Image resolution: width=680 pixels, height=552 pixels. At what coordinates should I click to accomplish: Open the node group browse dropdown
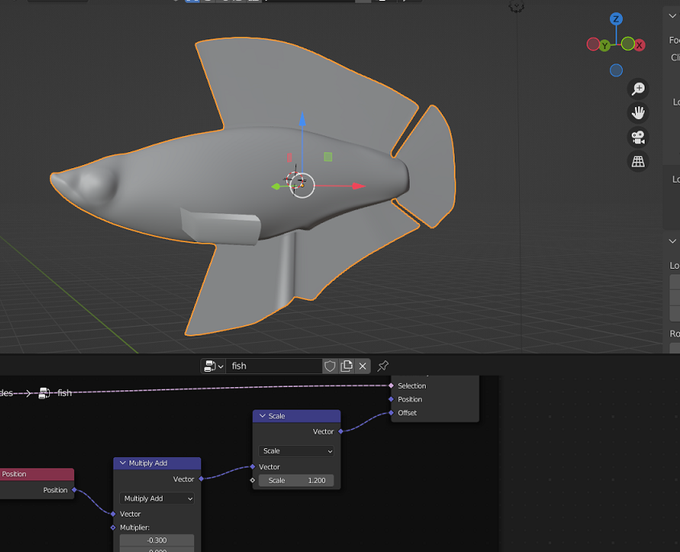[x=213, y=366]
